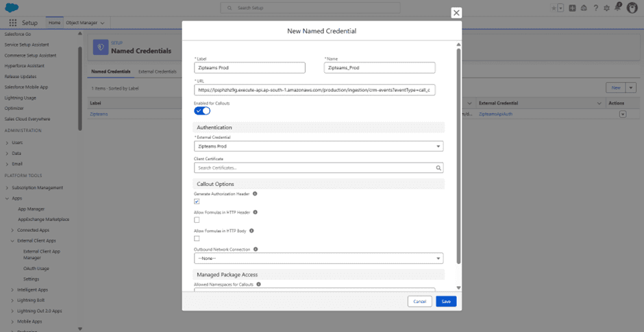Image resolution: width=644 pixels, height=332 pixels.
Task: Open the notifications bell icon
Action: click(x=618, y=8)
